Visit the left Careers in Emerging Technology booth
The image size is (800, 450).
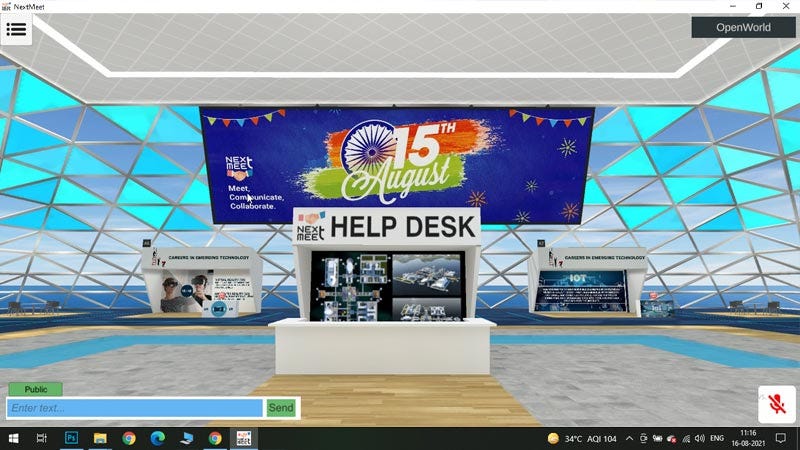(202, 280)
